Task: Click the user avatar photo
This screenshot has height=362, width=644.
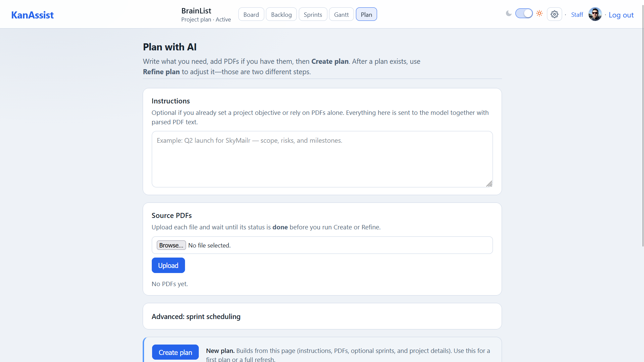Action: (595, 14)
